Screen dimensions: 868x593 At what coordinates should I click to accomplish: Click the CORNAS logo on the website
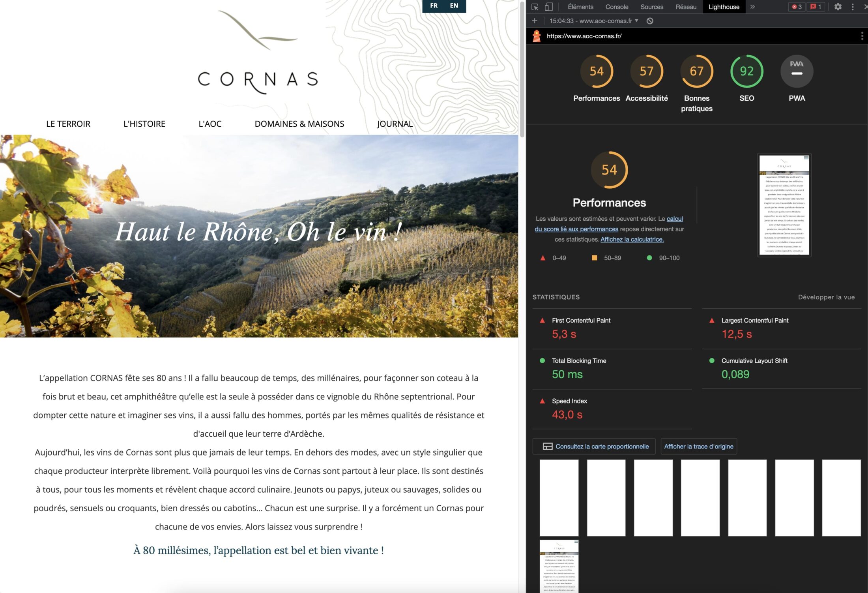coord(258,52)
